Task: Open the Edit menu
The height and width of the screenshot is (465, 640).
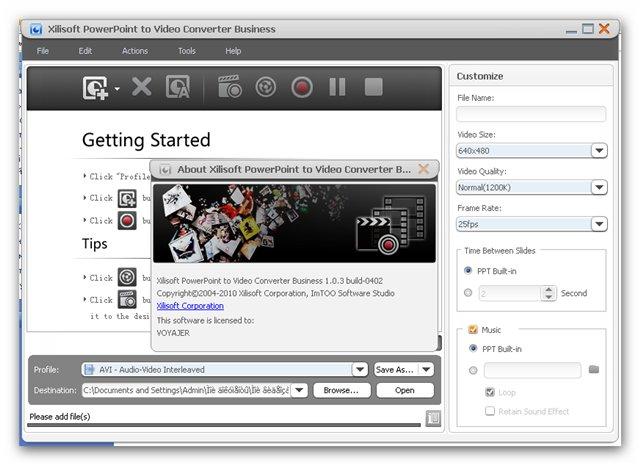Action: point(85,51)
